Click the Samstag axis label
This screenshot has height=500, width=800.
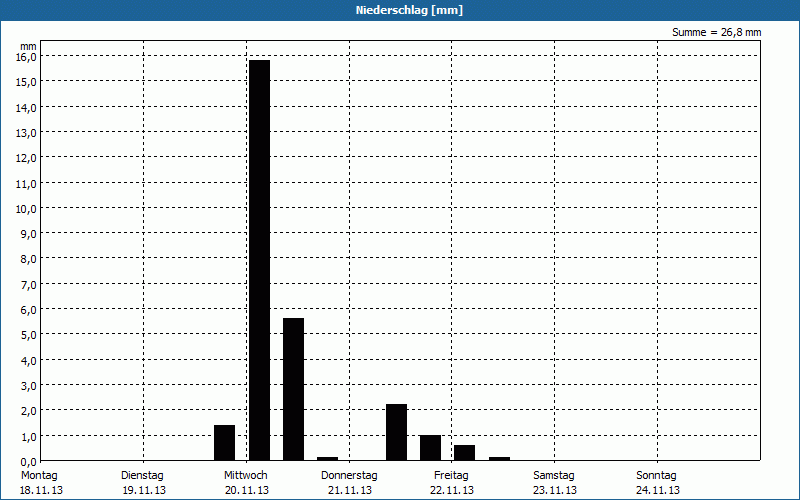[554, 476]
